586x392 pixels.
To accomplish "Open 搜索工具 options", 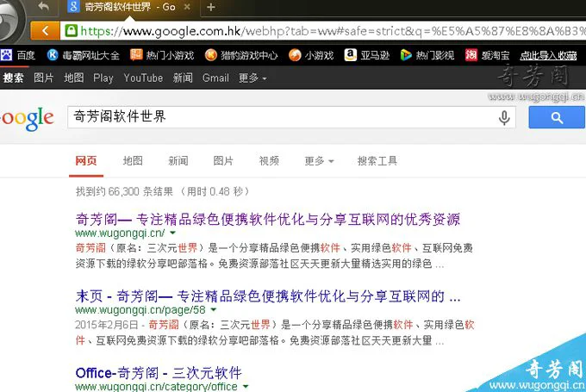I will [377, 161].
